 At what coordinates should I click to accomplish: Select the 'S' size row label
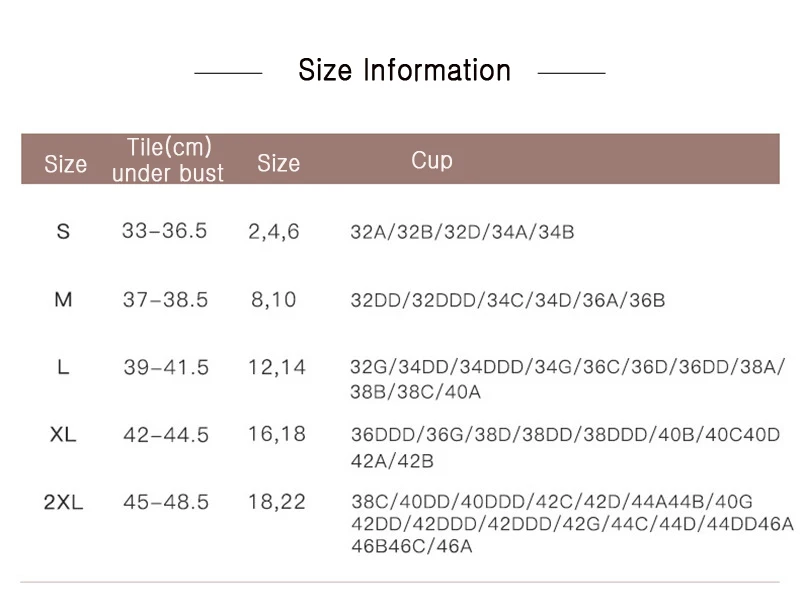(x=63, y=232)
